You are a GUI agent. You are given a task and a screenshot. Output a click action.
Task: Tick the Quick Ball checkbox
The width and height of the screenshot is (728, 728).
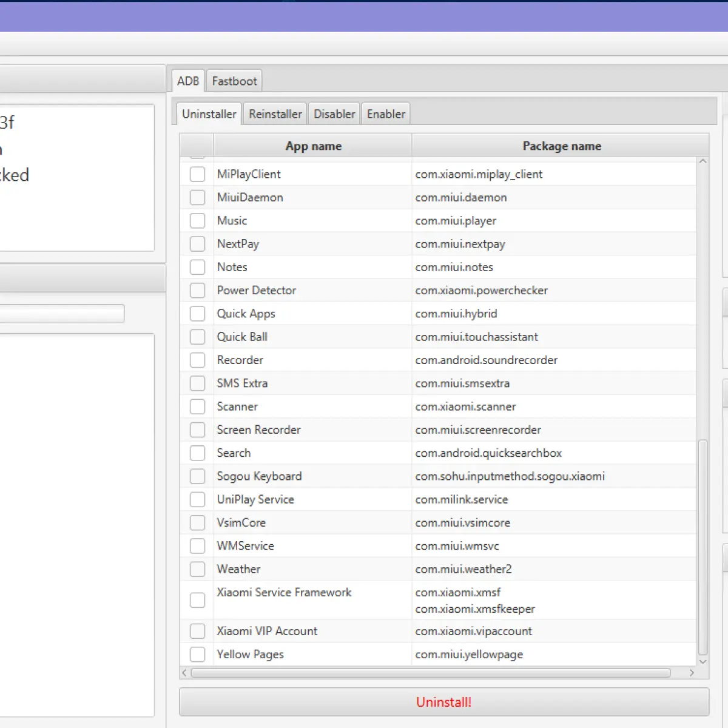point(197,337)
